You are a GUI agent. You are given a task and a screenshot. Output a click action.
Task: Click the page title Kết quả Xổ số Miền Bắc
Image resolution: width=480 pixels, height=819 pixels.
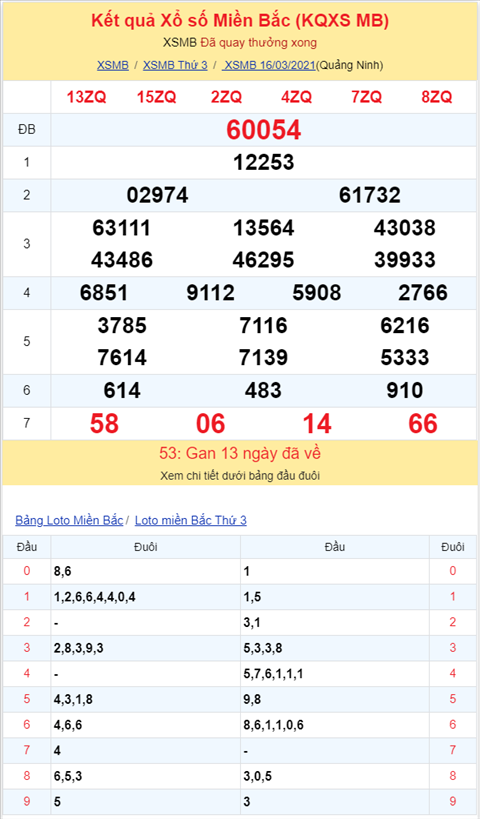tap(240, 20)
